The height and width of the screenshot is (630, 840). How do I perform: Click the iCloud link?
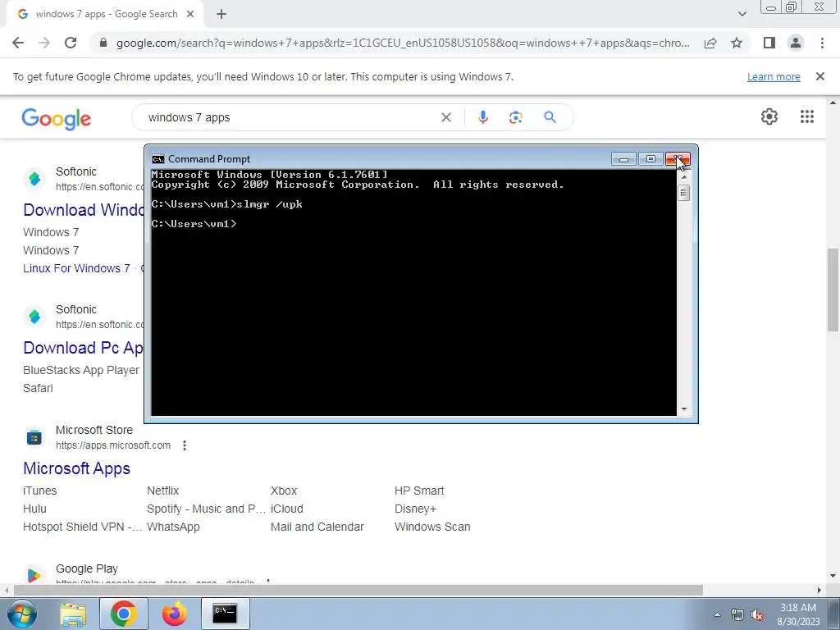286,509
